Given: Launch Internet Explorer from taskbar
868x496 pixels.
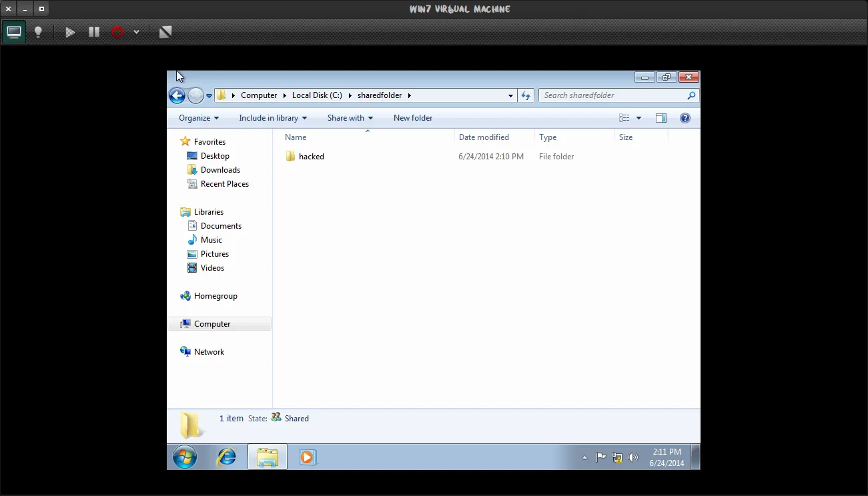Looking at the screenshot, I should (227, 457).
